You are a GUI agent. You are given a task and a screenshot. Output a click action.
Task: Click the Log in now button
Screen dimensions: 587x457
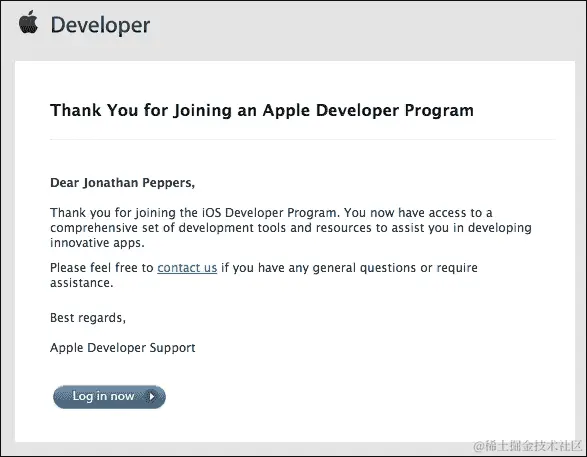tap(109, 397)
